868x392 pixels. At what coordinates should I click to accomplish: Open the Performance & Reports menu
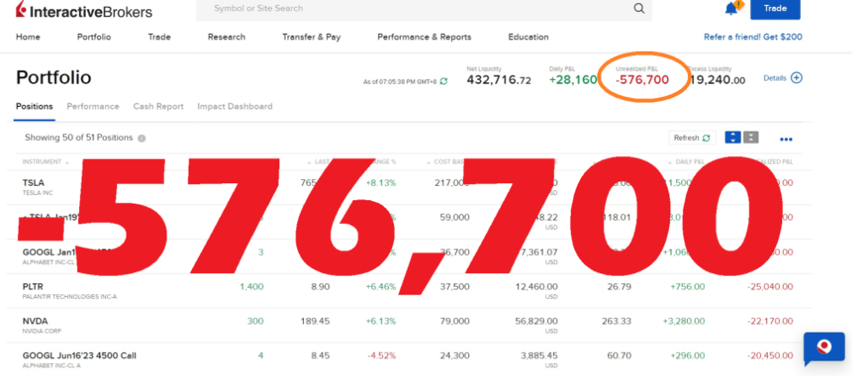[x=424, y=37]
